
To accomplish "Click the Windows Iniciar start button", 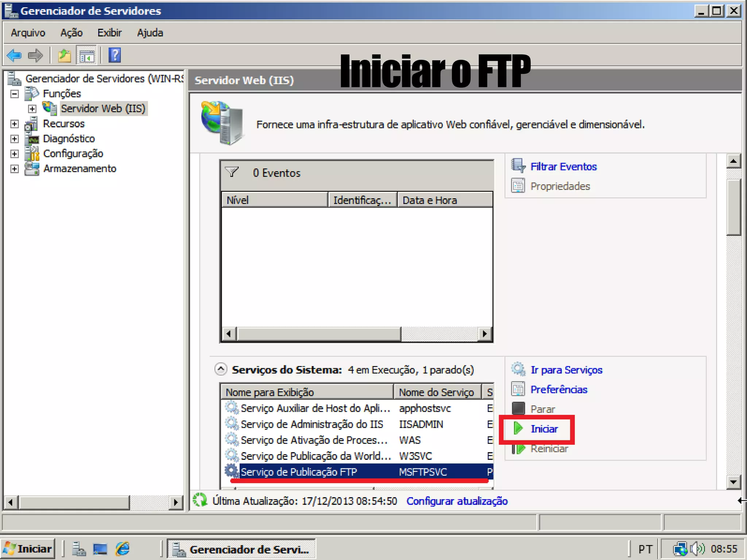I will coord(28,549).
